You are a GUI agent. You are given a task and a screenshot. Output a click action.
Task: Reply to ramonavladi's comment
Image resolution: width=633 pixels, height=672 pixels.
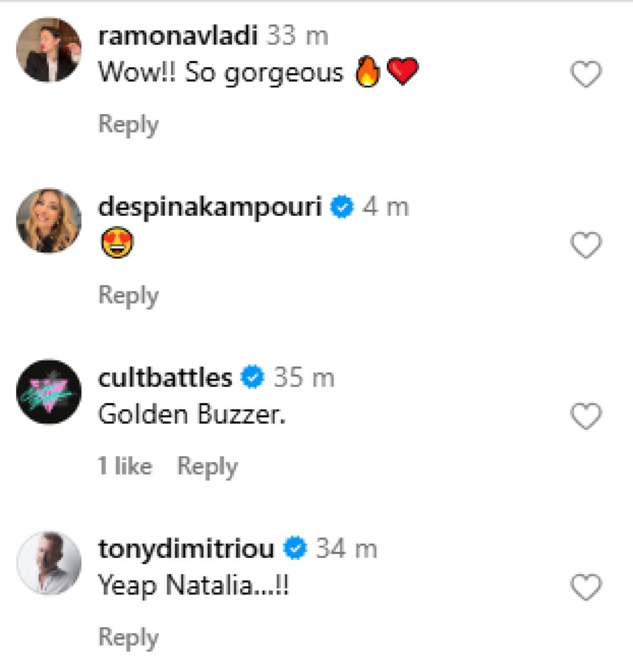tap(128, 125)
